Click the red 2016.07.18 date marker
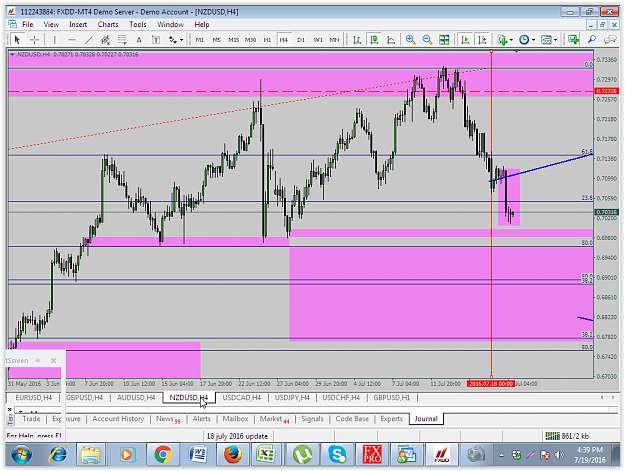 click(491, 383)
